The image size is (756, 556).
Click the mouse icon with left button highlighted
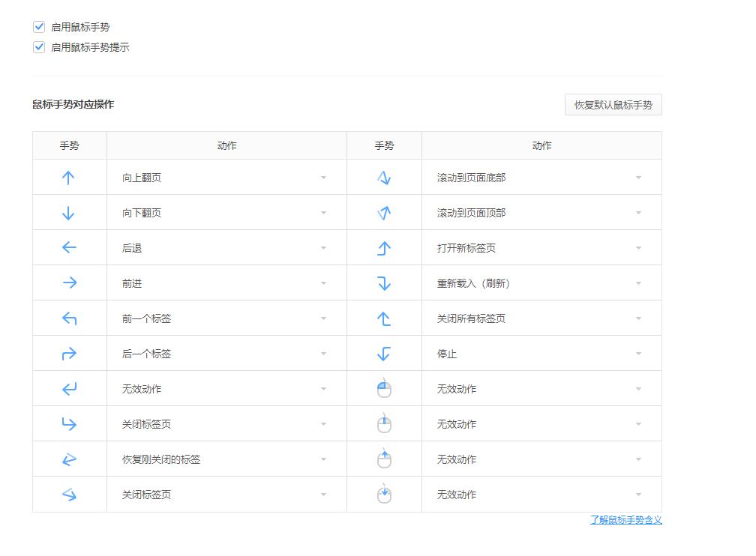click(x=384, y=389)
